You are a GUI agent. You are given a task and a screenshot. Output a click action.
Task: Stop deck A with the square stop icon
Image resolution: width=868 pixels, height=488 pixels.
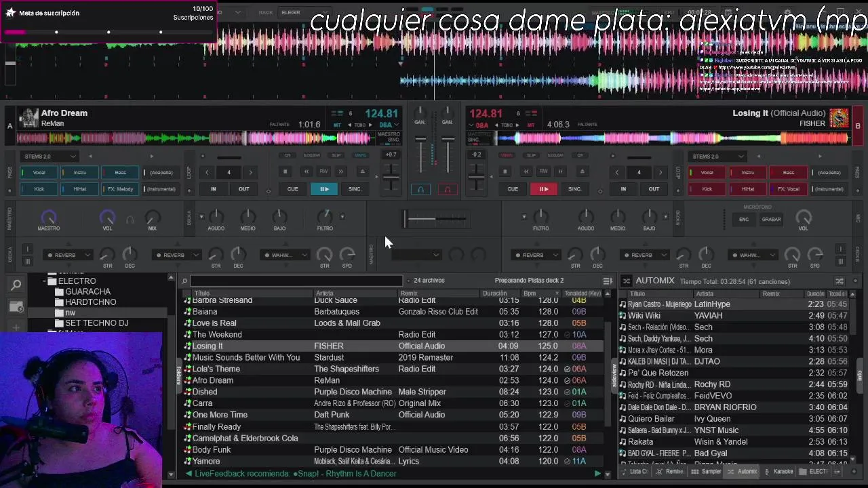click(x=285, y=171)
